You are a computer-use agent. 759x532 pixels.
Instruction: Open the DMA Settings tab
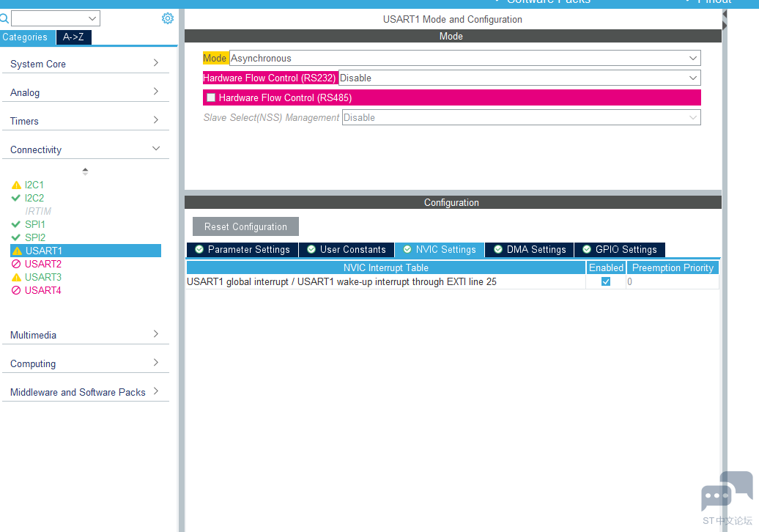click(x=530, y=250)
